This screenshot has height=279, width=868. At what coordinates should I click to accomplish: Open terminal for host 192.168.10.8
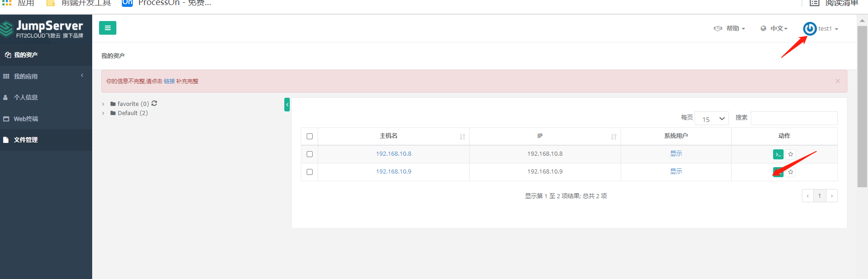pos(778,154)
